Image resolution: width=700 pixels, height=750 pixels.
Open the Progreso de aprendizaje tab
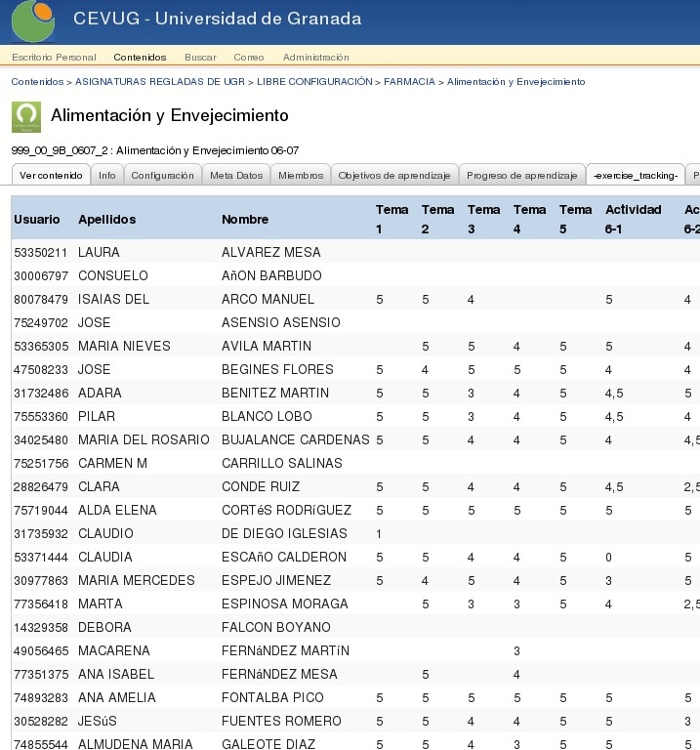coord(521,176)
